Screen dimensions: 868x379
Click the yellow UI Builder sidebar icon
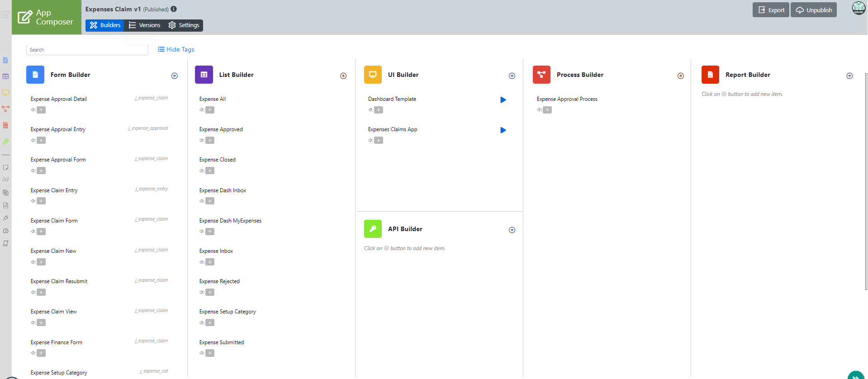coord(5,93)
